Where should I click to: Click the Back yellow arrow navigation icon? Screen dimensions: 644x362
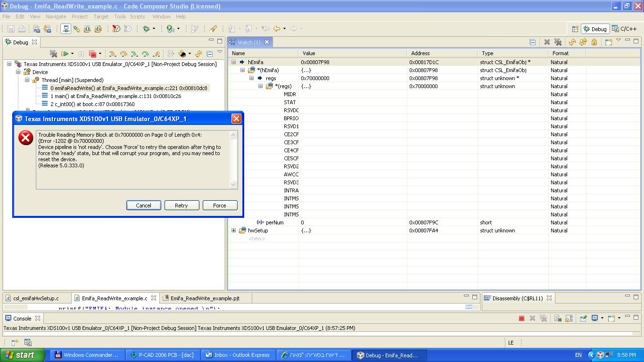(277, 29)
